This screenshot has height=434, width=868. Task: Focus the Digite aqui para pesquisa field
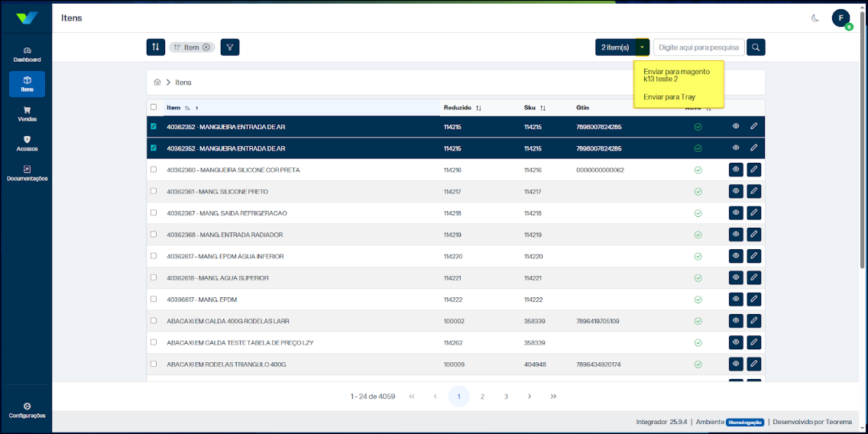pos(698,47)
